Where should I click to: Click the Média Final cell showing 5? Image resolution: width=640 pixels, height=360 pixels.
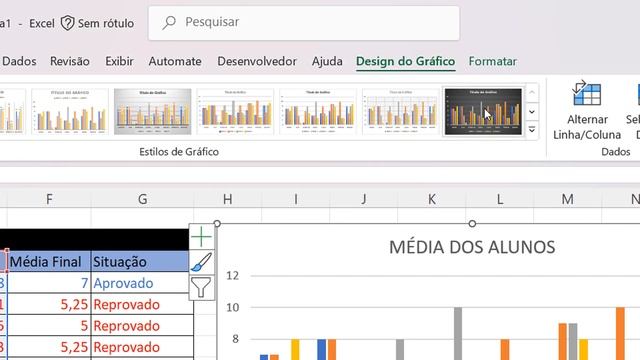pos(49,326)
